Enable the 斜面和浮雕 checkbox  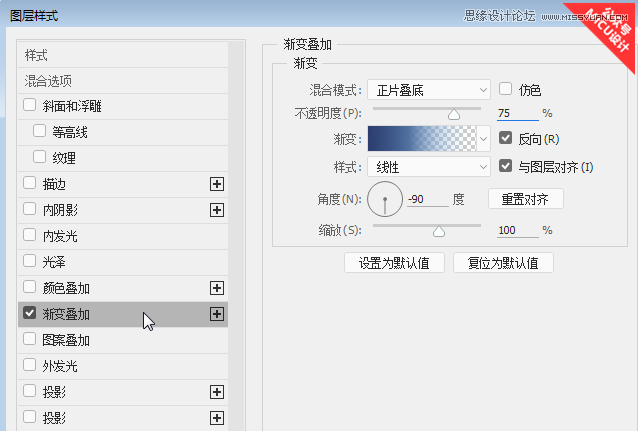30,106
